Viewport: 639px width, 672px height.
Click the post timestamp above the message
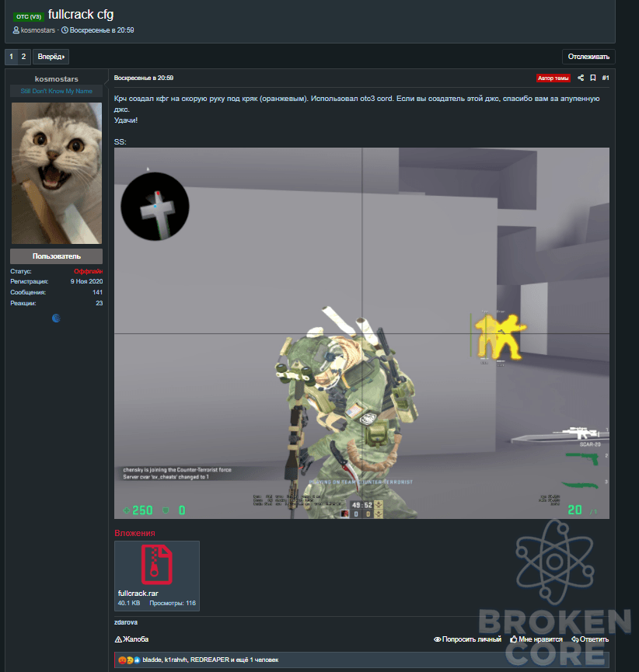[x=144, y=78]
